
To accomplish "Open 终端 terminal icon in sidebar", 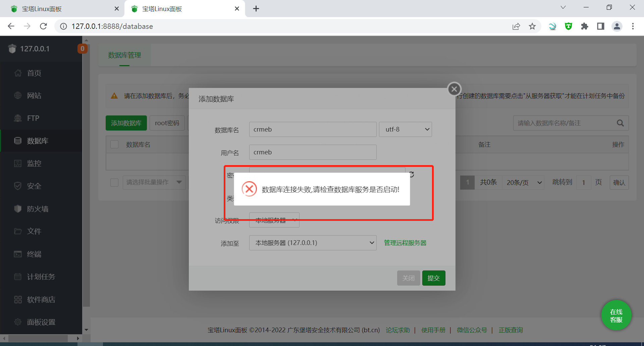I will click(18, 254).
